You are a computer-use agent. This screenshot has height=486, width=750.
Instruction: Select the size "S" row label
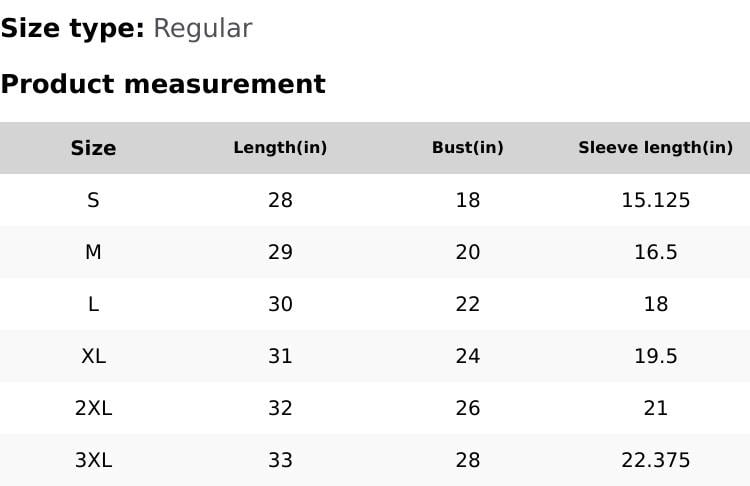(x=93, y=200)
